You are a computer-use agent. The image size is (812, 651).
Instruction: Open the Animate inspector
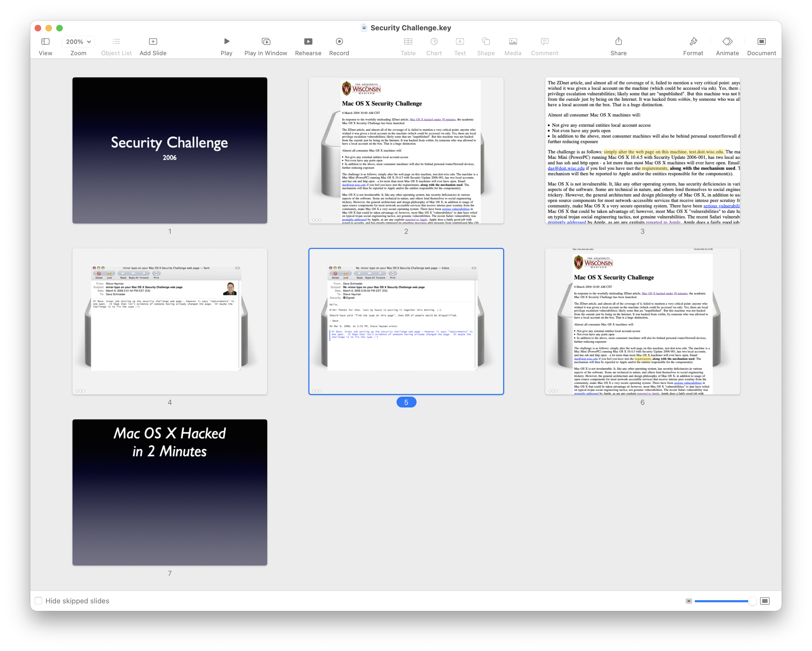click(727, 45)
